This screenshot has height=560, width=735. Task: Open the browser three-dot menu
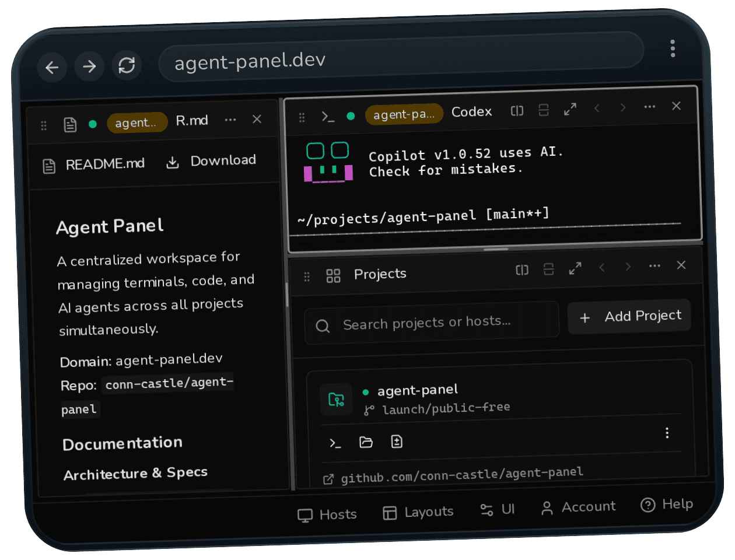[673, 48]
